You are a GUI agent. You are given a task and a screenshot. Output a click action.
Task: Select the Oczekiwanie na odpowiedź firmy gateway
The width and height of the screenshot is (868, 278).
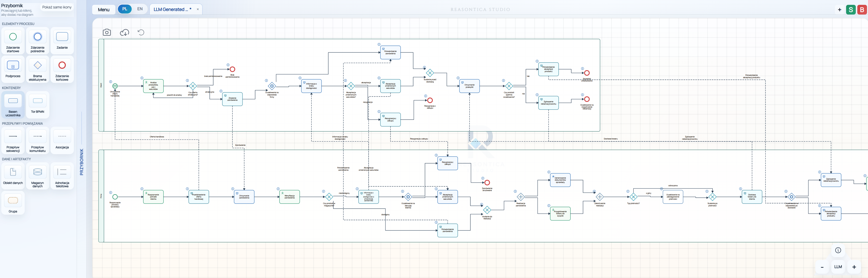[272, 86]
